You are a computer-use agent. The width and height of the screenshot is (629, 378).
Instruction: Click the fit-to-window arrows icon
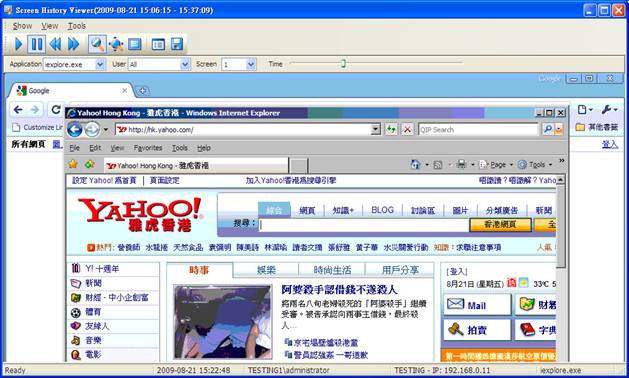(x=116, y=44)
